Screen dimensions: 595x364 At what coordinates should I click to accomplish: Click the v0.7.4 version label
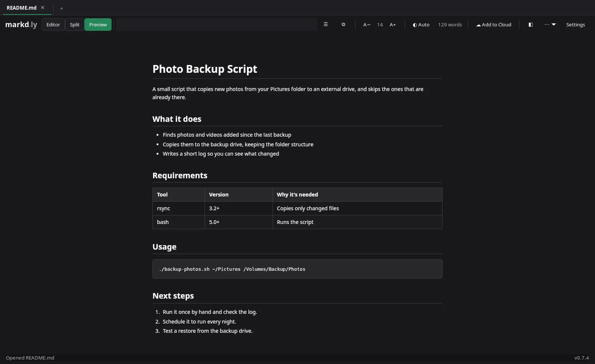pos(582,358)
